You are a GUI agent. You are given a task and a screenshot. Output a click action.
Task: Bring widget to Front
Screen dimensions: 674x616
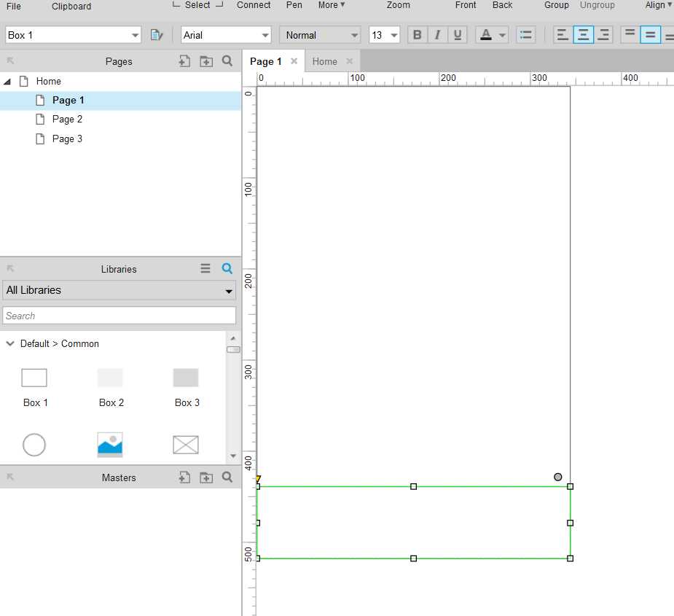click(466, 5)
